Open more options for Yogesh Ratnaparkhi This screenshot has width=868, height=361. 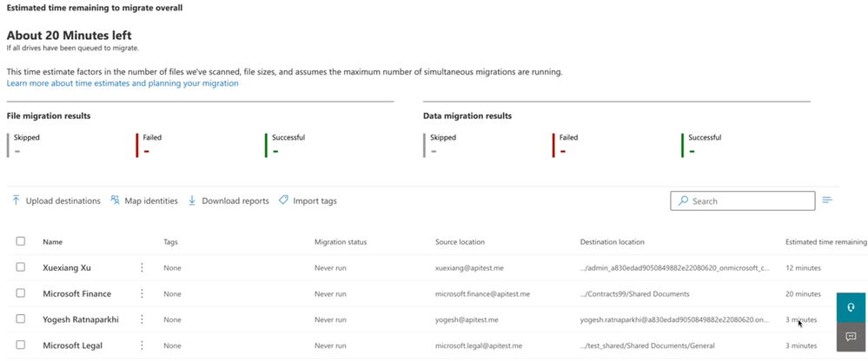click(142, 319)
